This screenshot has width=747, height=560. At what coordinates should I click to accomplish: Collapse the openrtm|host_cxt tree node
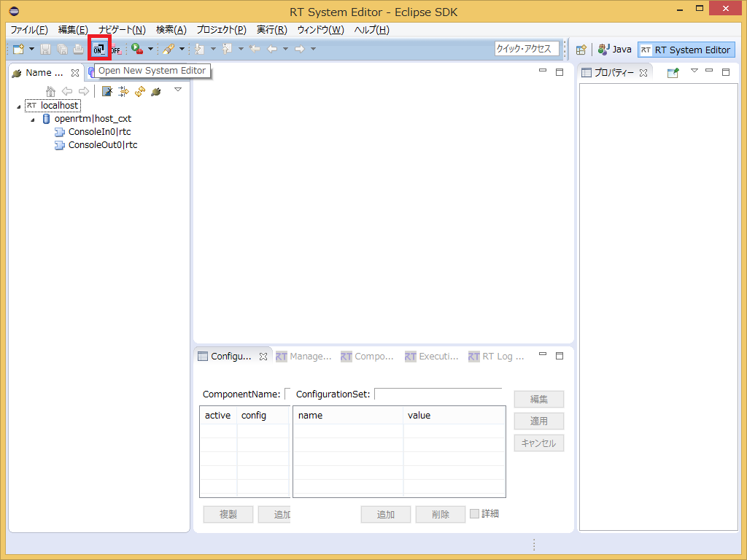coord(33,120)
